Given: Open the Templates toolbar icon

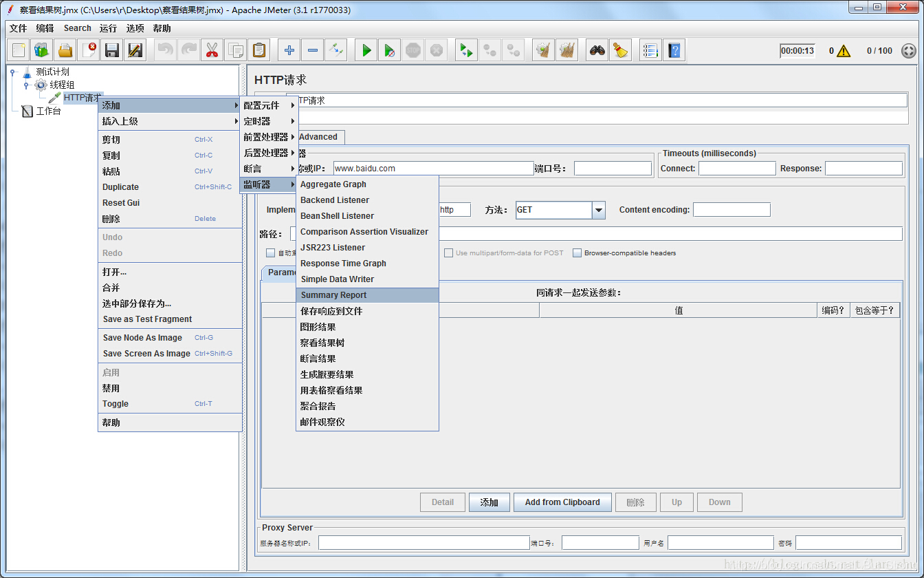Looking at the screenshot, I should (42, 50).
